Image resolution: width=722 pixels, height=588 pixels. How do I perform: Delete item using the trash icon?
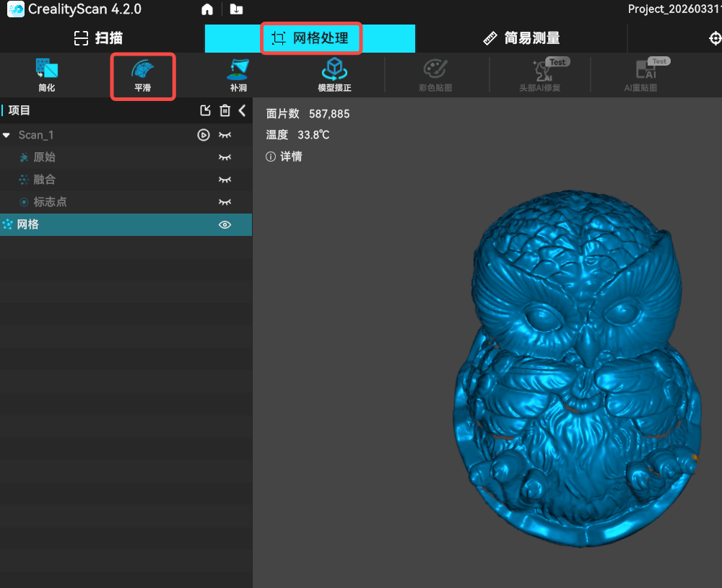(x=225, y=110)
